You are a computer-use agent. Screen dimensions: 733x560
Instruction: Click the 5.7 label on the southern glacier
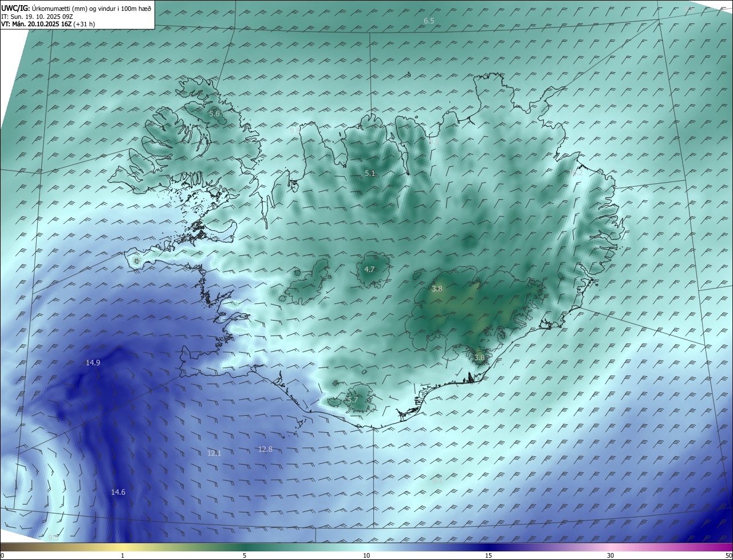(x=353, y=400)
